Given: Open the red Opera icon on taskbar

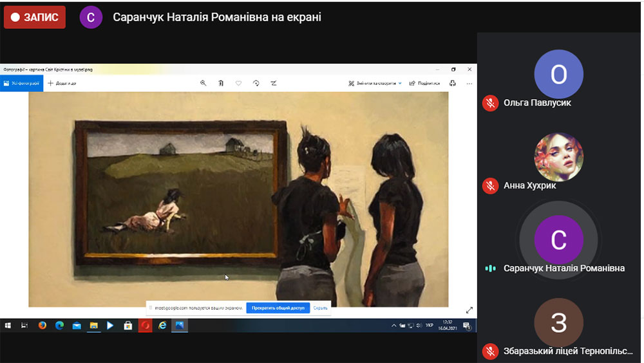Looking at the screenshot, I should [x=146, y=326].
